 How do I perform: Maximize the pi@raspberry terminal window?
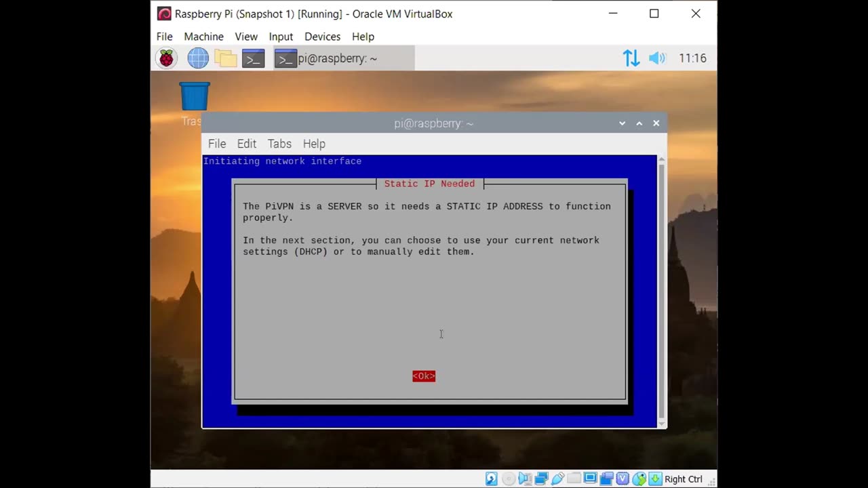tap(639, 123)
